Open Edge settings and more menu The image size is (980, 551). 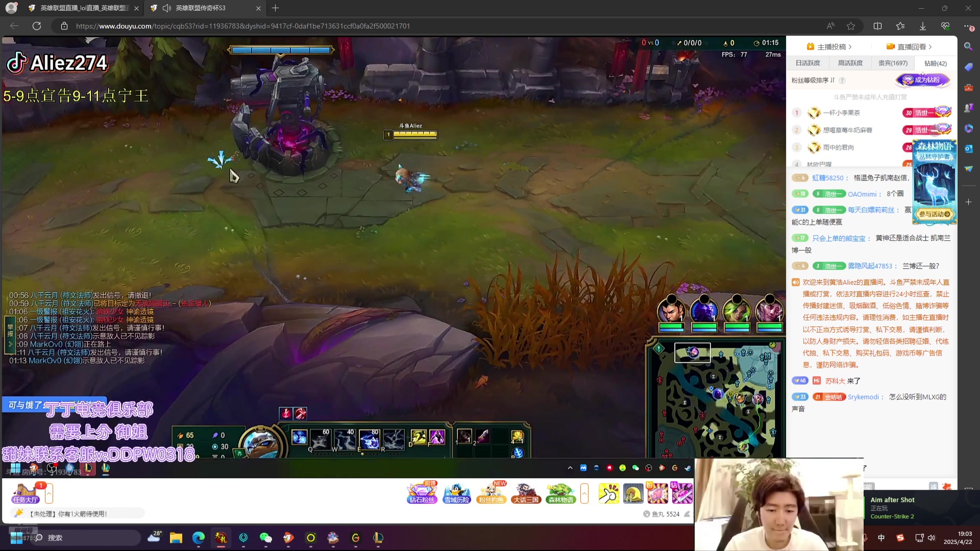pyautogui.click(x=968, y=26)
